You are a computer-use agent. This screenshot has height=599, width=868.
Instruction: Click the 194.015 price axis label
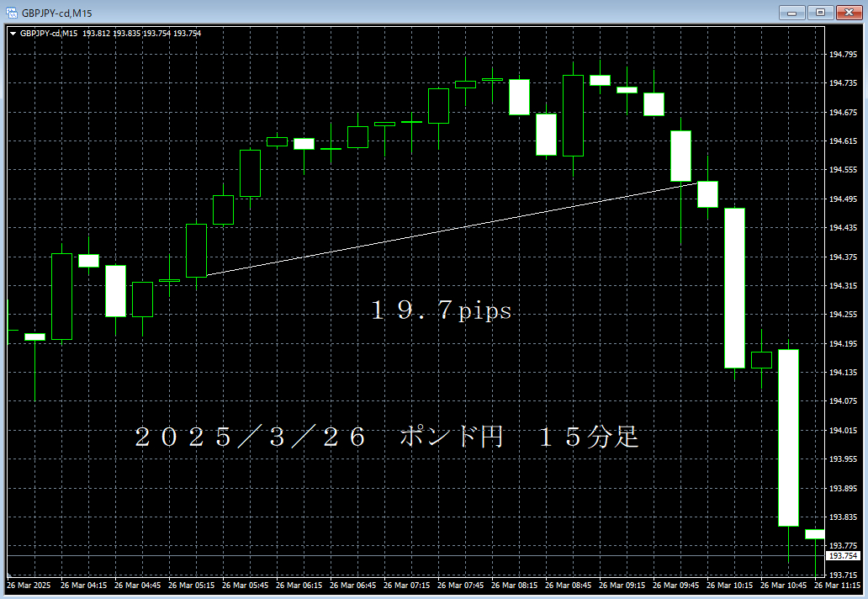tap(843, 430)
